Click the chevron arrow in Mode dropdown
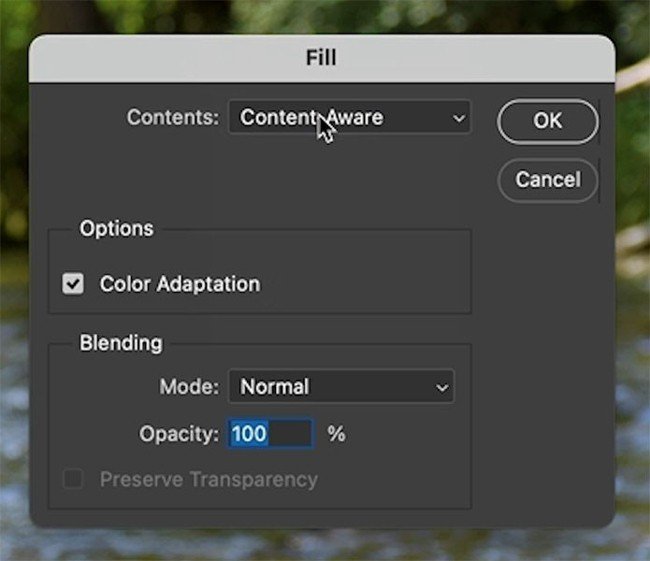 [441, 386]
